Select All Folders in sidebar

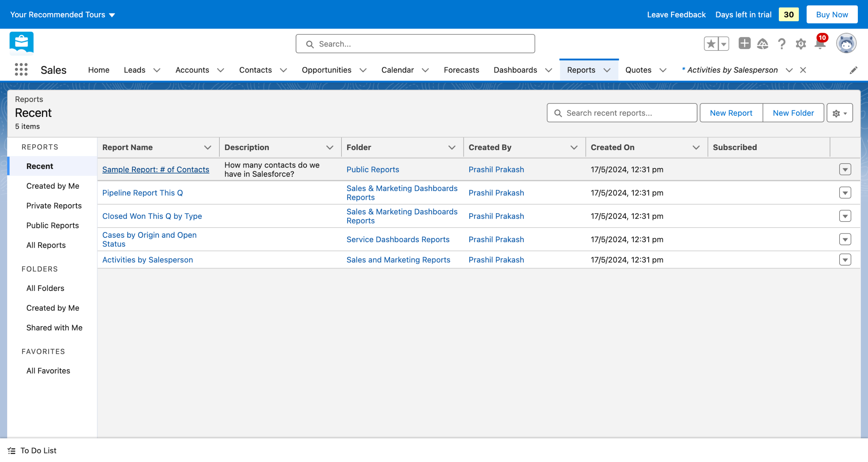(x=45, y=288)
